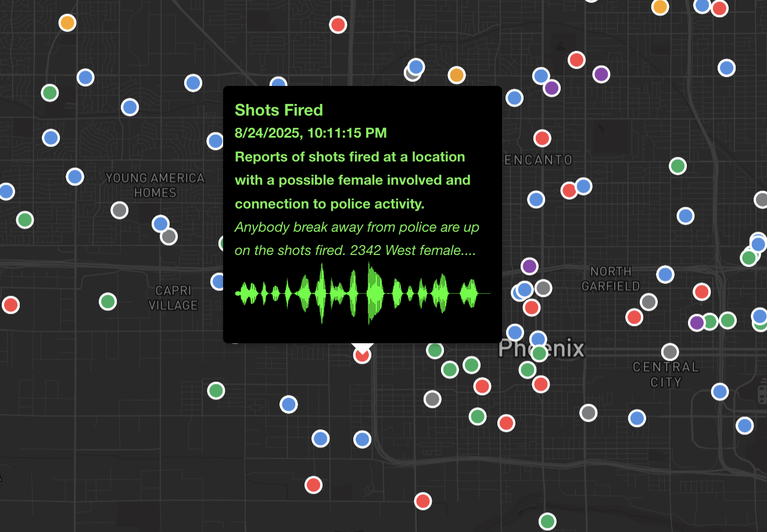Open the green marker left of Capri Village

click(x=107, y=301)
